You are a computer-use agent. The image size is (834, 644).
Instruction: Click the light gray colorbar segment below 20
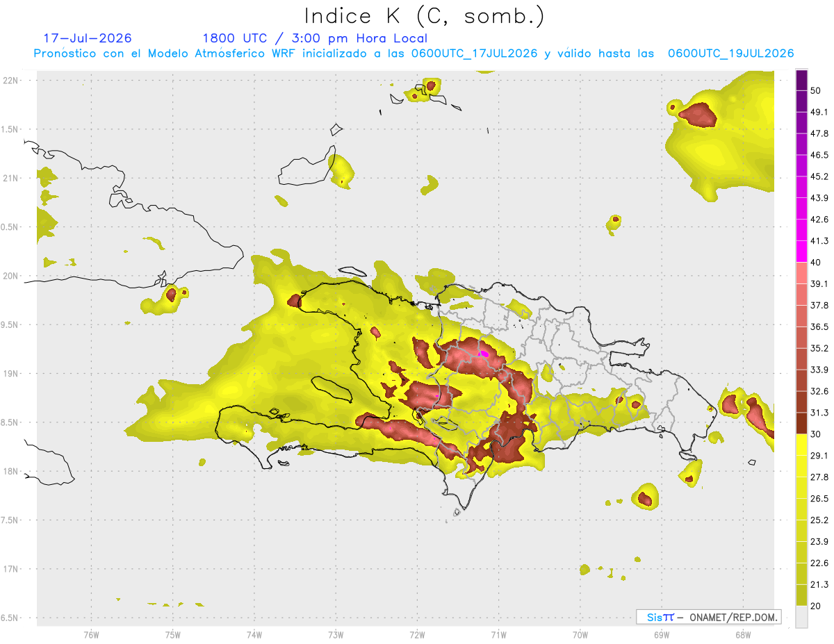[x=801, y=617]
